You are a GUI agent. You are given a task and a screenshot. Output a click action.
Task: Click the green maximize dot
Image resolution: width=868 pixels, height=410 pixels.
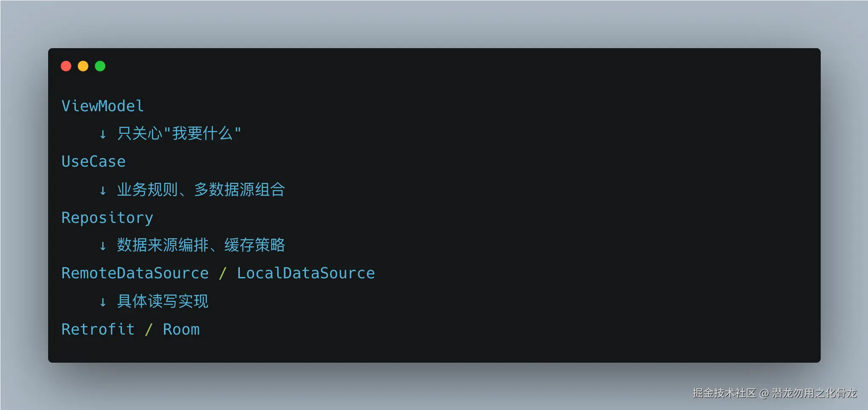tap(100, 66)
